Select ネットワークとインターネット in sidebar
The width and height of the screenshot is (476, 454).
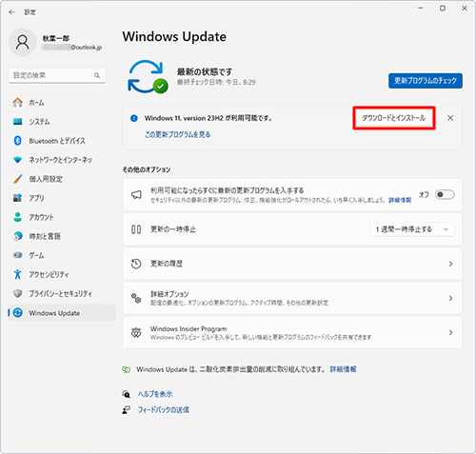point(62,160)
